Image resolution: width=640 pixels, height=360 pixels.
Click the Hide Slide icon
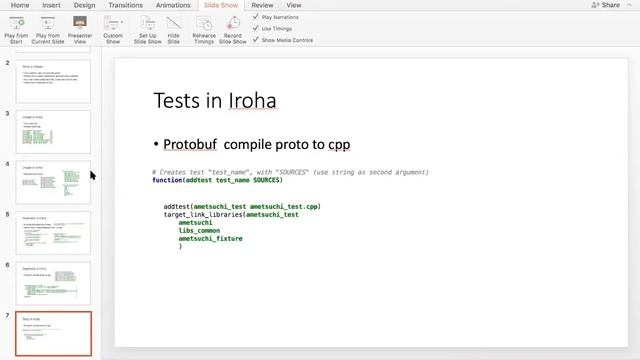[x=173, y=23]
